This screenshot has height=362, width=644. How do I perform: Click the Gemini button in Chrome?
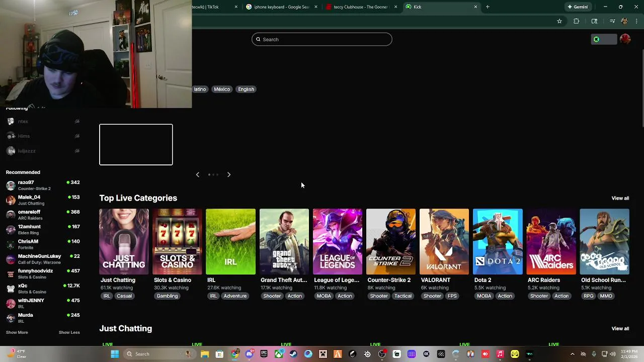pyautogui.click(x=578, y=7)
